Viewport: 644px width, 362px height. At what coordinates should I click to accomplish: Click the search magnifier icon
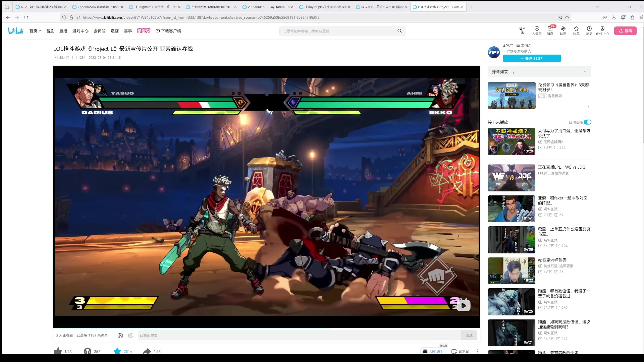click(x=399, y=31)
